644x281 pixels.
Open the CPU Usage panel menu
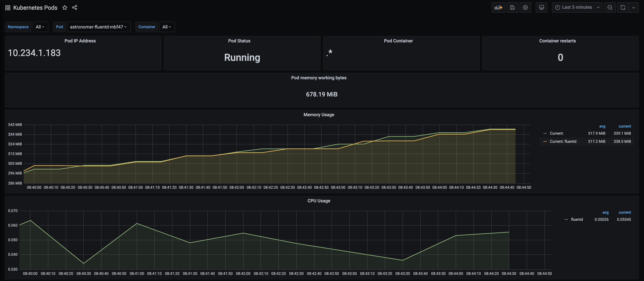click(318, 201)
